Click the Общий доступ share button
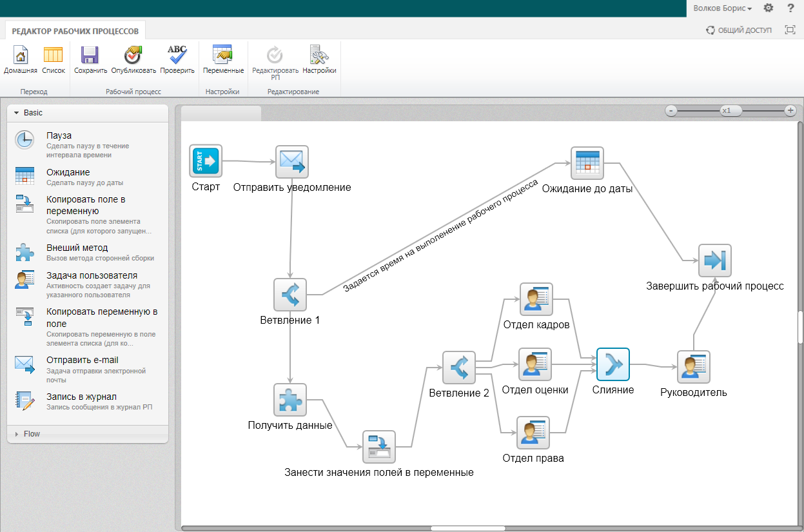The height and width of the screenshot is (532, 804). click(x=739, y=30)
